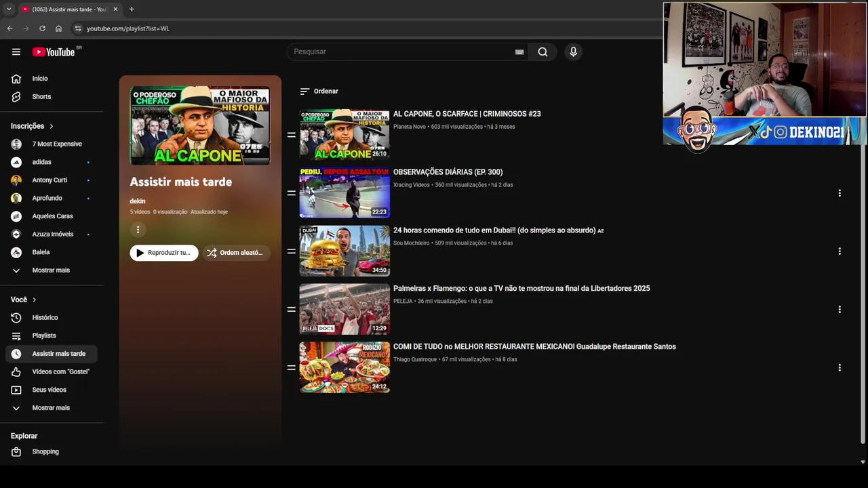Screen dimensions: 868x488
Task: Open AL CAPONE video thumbnail in list
Action: tap(344, 135)
